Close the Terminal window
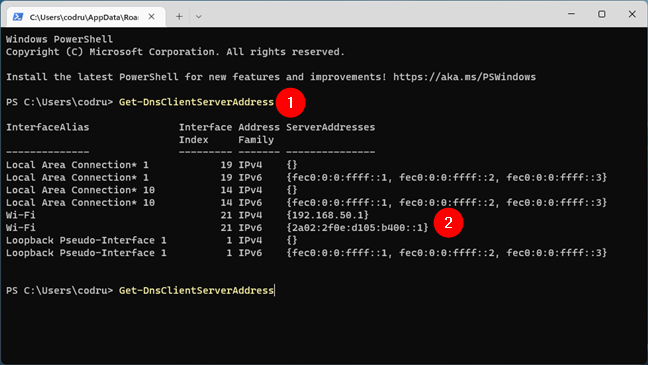 [x=632, y=14]
